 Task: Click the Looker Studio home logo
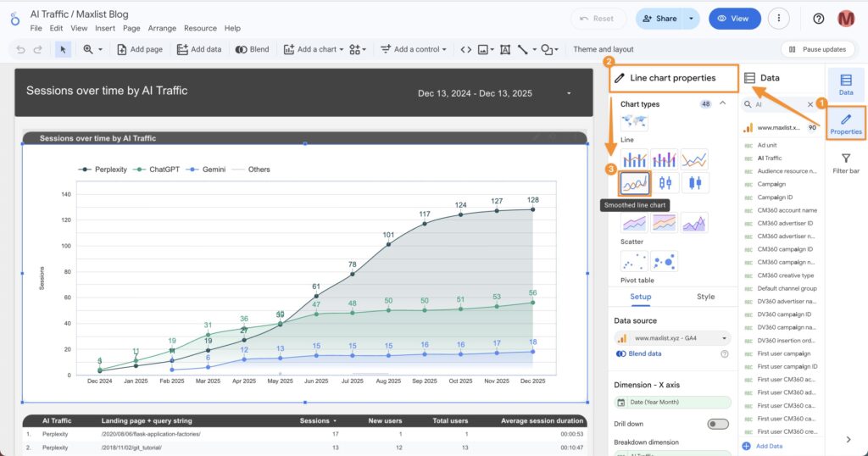[x=15, y=19]
